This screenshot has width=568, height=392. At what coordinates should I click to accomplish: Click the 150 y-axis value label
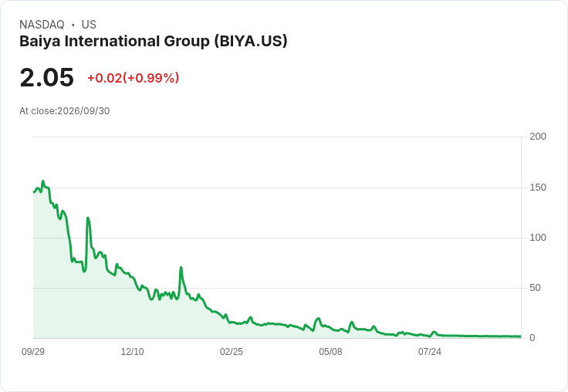tap(538, 188)
